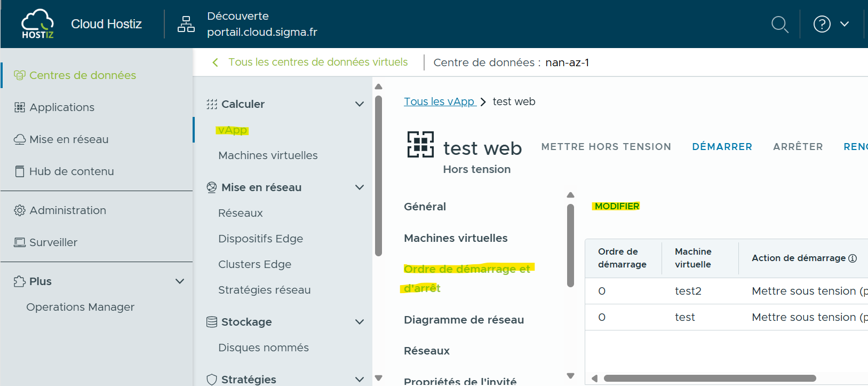868x386 pixels.
Task: Click the DÉMARRER action button
Action: pos(722,147)
